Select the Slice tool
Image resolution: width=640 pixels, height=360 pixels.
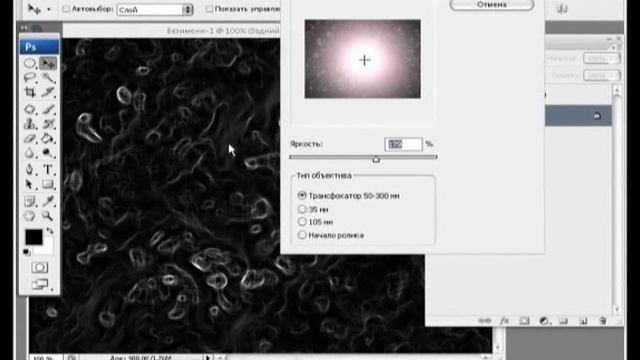click(48, 92)
